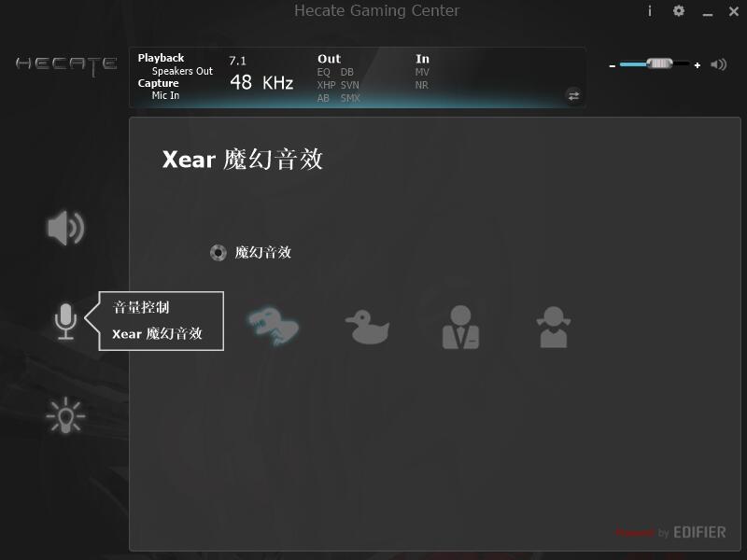747x560 pixels.
Task: Click the Mic In capture device label
Action: (x=165, y=95)
